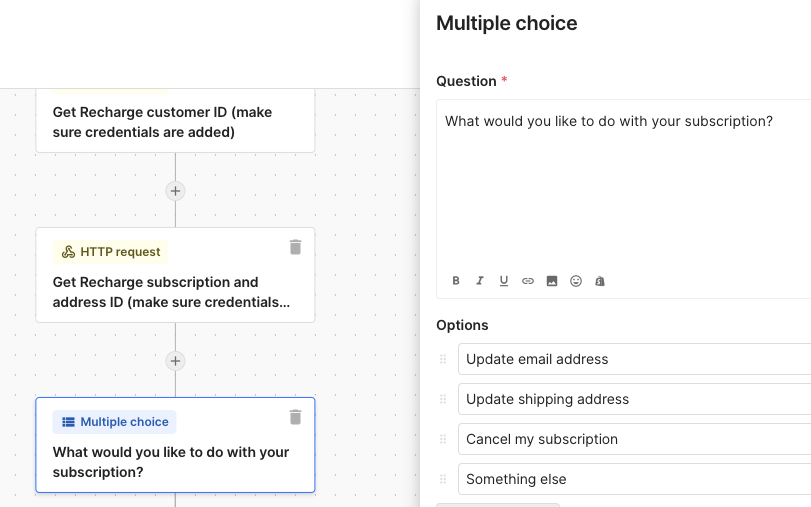Viewport: 811px width, 507px height.
Task: Edit the 'Something else' option field
Action: tap(635, 479)
